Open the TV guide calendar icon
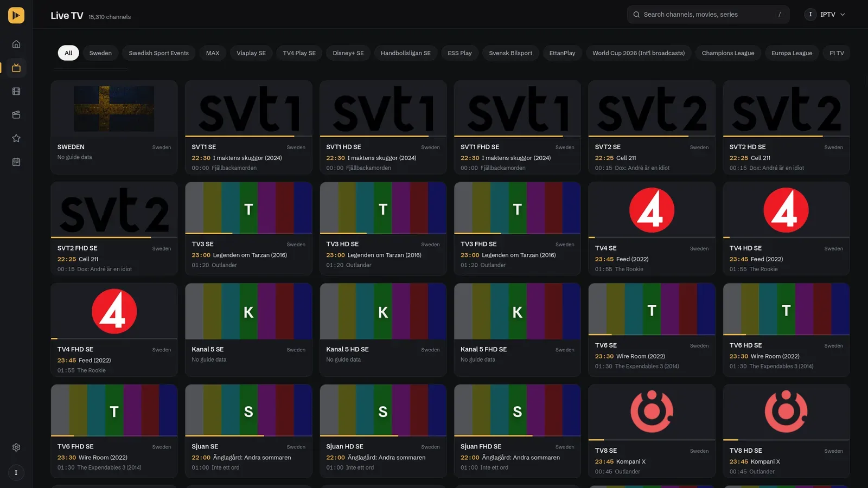The width and height of the screenshot is (868, 488). tap(16, 162)
